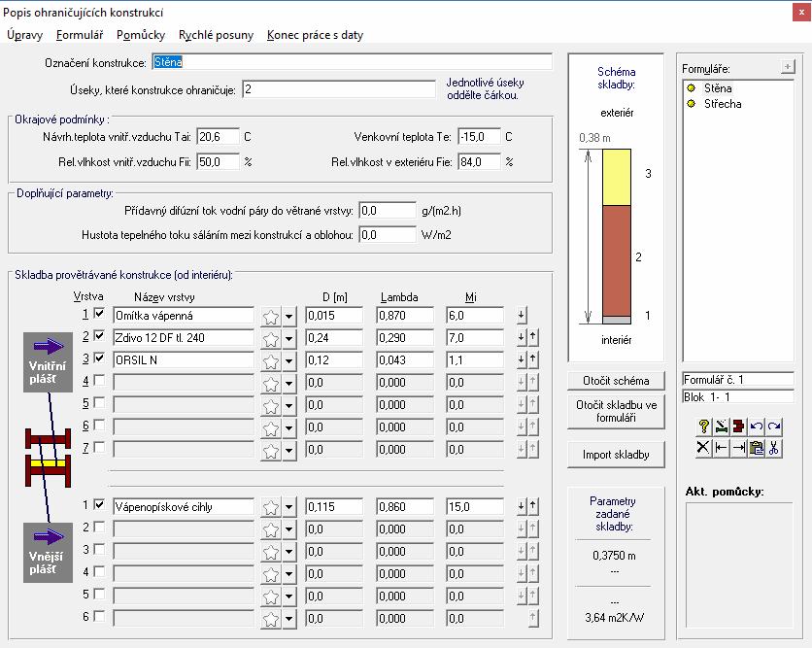This screenshot has width=812, height=648.
Task: Click the star icon for ORSIL N layer
Action: [271, 361]
